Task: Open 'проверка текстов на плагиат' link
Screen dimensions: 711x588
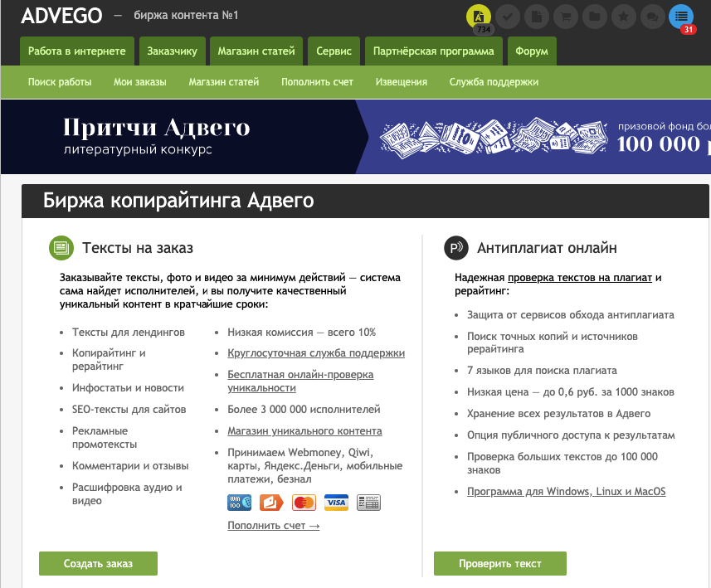Action: pos(580,278)
